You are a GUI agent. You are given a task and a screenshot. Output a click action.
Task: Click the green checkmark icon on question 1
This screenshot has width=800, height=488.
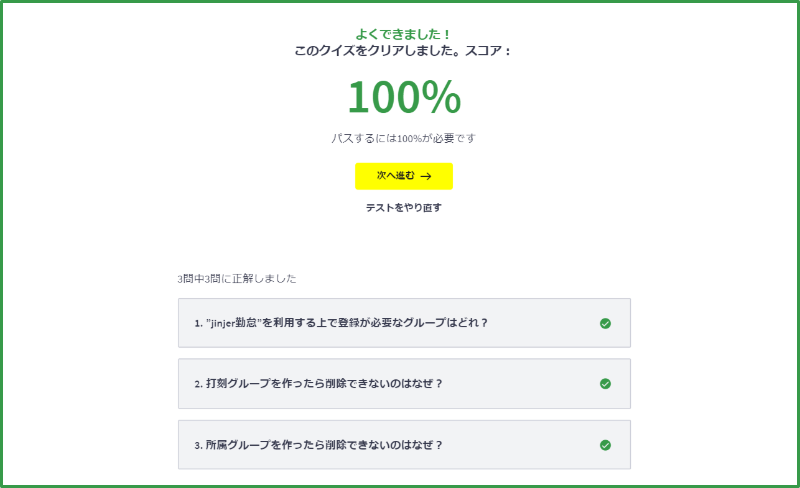point(605,323)
